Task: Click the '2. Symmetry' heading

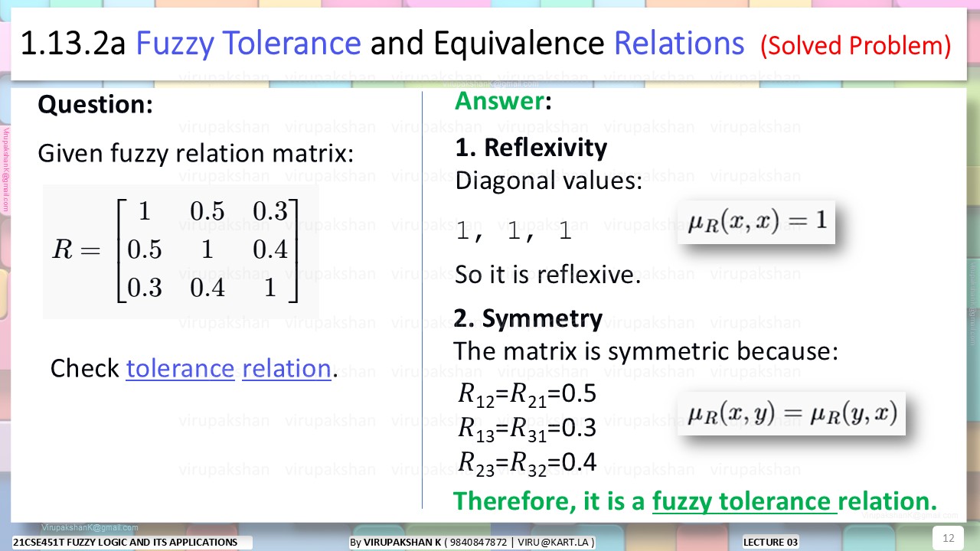Action: pyautogui.click(x=528, y=318)
